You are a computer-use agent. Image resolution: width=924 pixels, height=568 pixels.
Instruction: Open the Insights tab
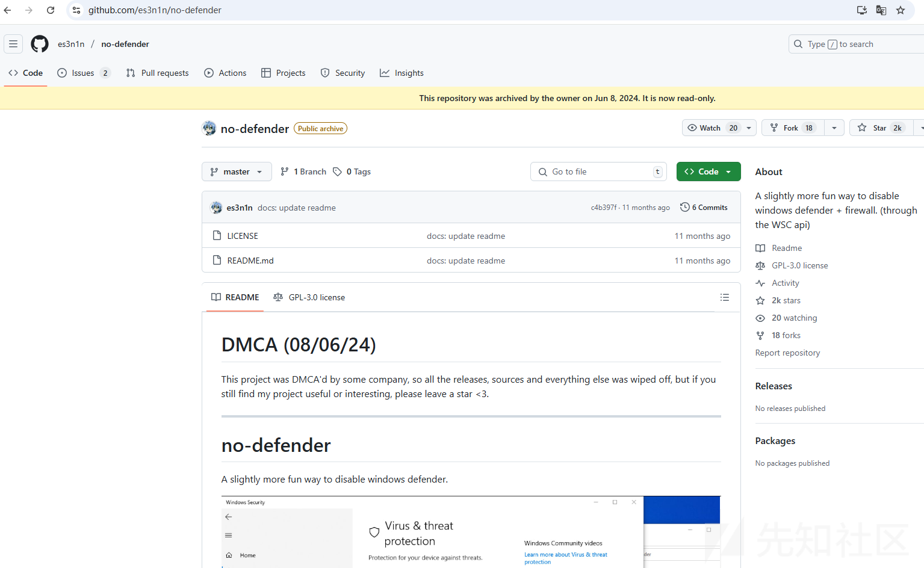click(x=402, y=73)
